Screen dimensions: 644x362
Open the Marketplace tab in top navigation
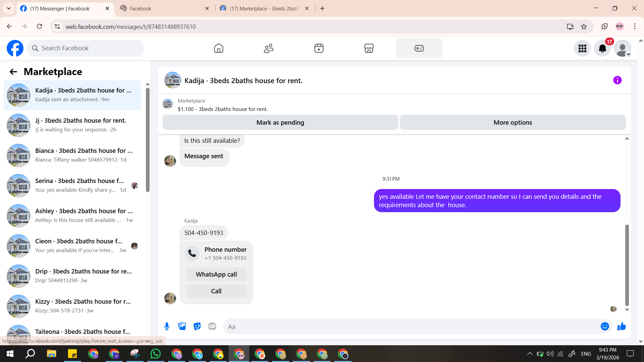coord(369,49)
